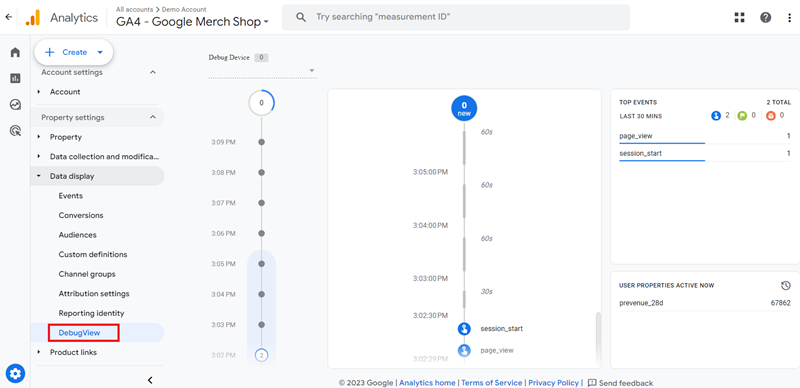The width and height of the screenshot is (800, 388).
Task: Click the Admin gear icon
Action: [15, 374]
